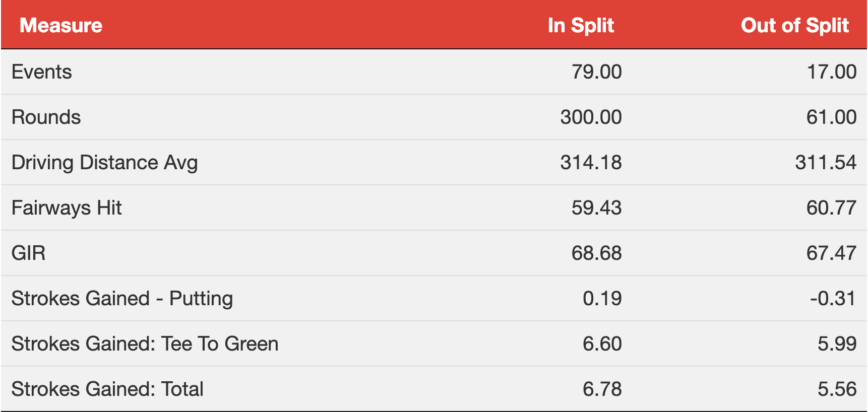This screenshot has width=868, height=412.
Task: Select the Events row label
Action: point(42,72)
